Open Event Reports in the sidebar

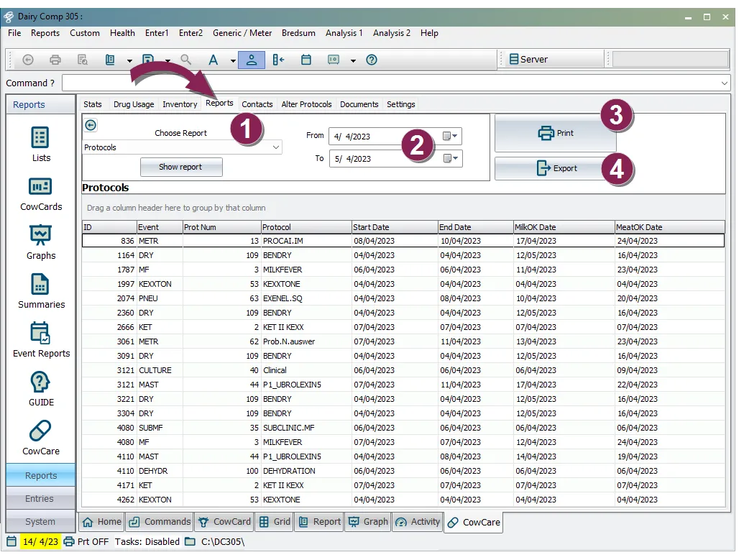pos(41,340)
